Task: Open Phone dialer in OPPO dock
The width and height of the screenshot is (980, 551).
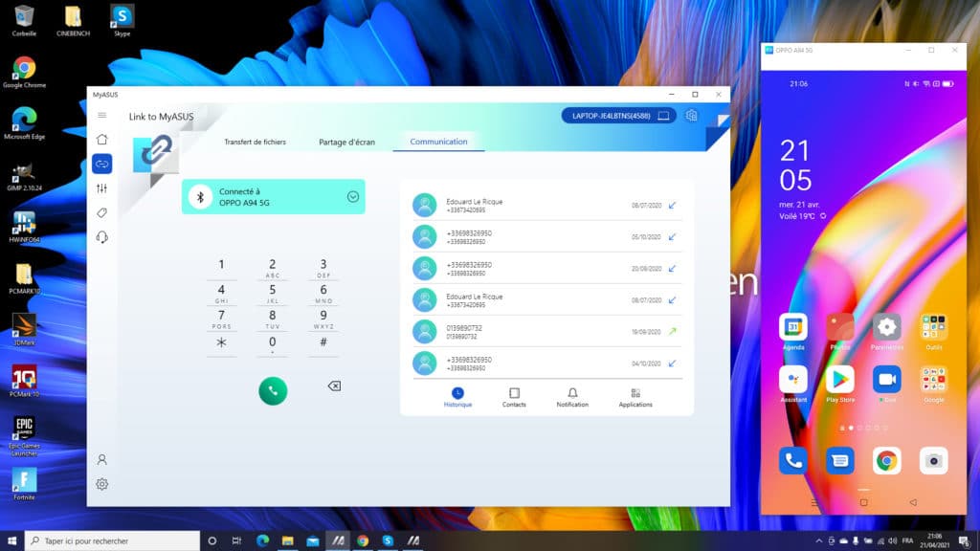Action: click(x=793, y=461)
